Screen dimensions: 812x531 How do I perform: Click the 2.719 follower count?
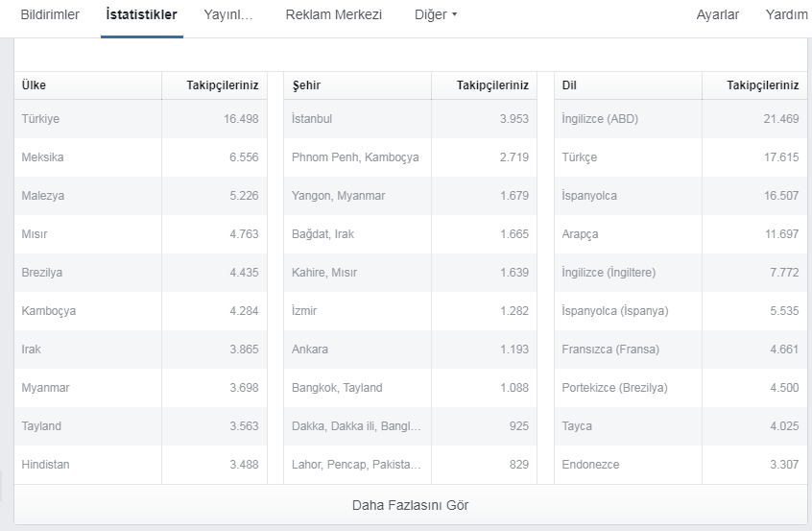click(x=514, y=157)
